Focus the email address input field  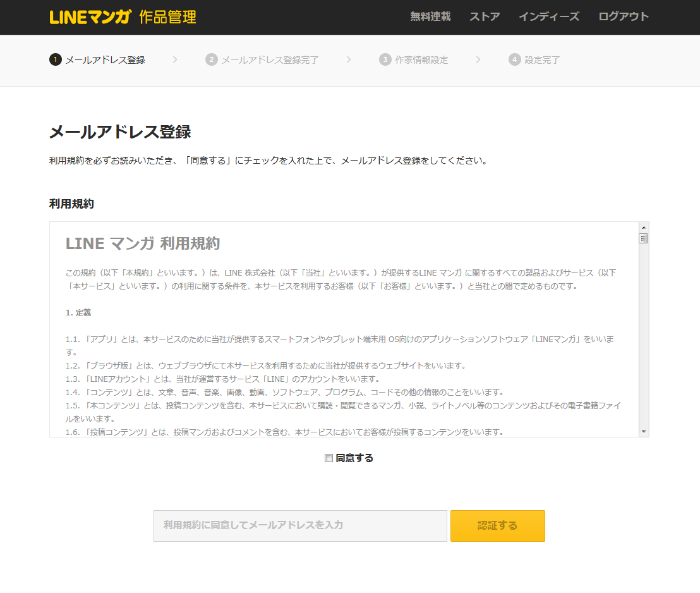pos(300,526)
